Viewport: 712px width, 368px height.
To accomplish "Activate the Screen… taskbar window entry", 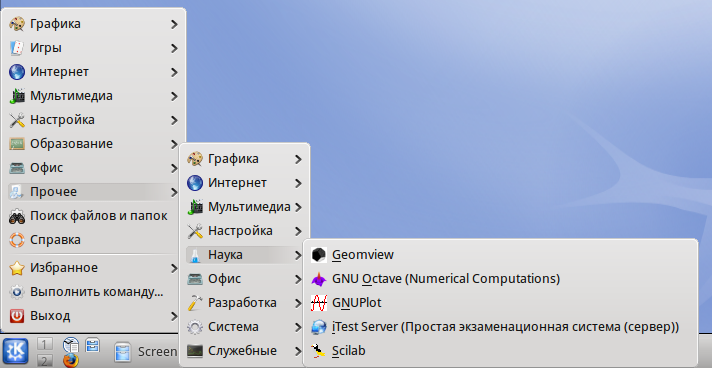I will (145, 352).
